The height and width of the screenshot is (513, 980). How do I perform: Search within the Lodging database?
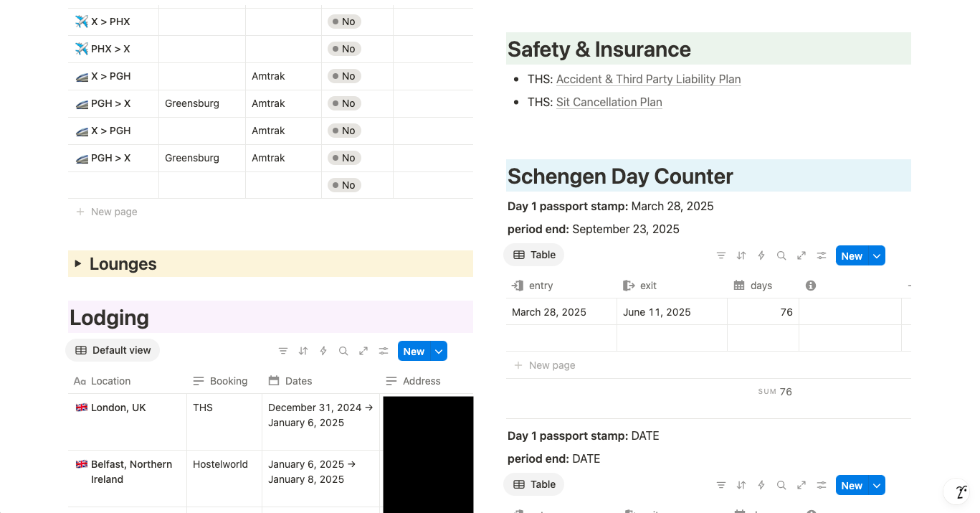(343, 352)
